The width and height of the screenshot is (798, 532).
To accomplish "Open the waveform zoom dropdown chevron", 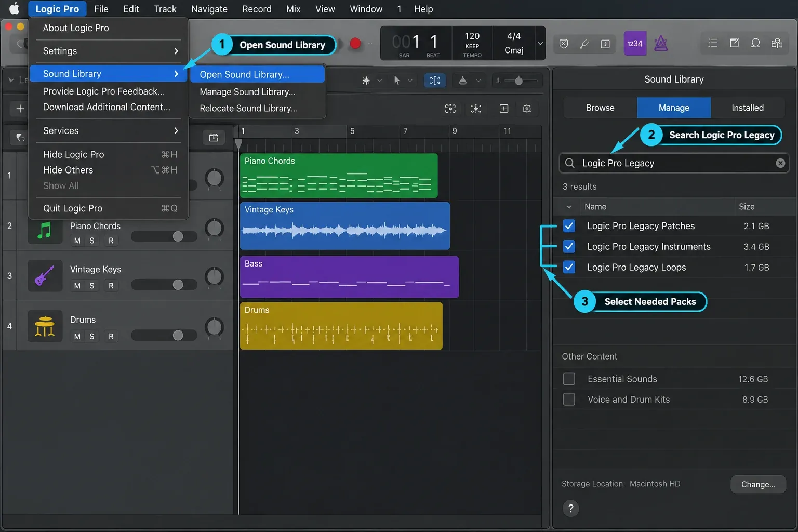I will click(x=478, y=81).
